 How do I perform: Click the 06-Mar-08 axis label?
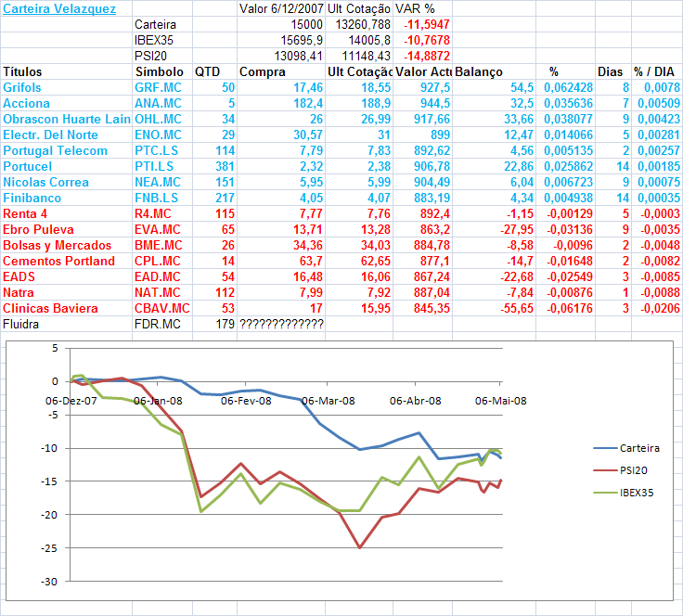click(x=329, y=401)
